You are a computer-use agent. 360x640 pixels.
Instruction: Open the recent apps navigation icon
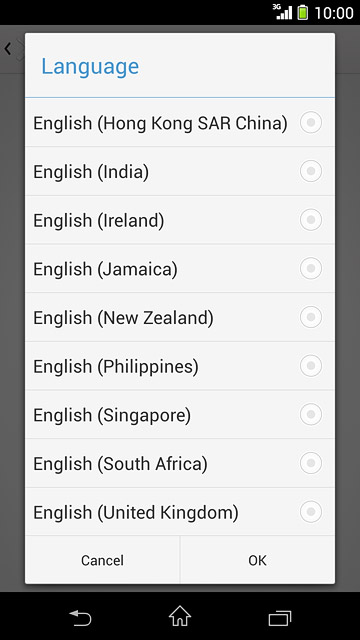coord(280,618)
